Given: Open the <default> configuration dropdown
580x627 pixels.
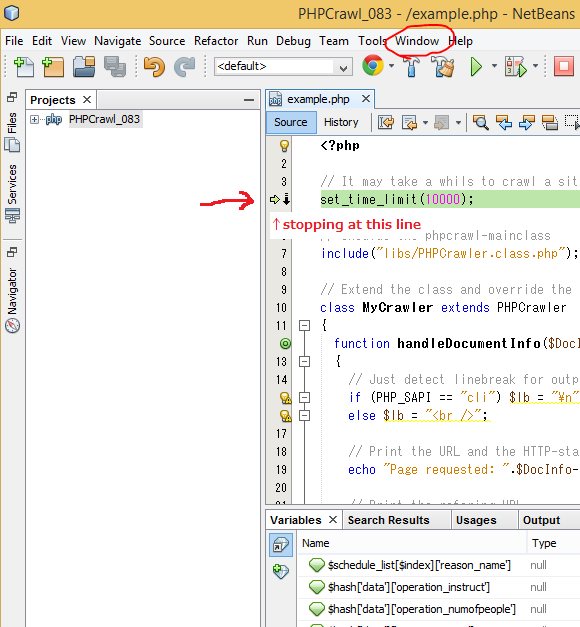Looking at the screenshot, I should 283,66.
